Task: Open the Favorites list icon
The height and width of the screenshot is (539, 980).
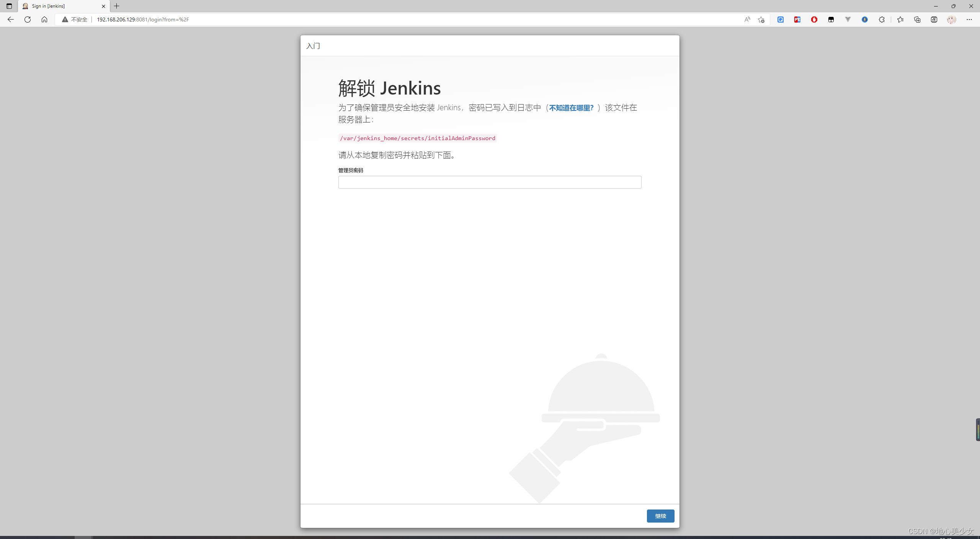Action: tap(900, 20)
